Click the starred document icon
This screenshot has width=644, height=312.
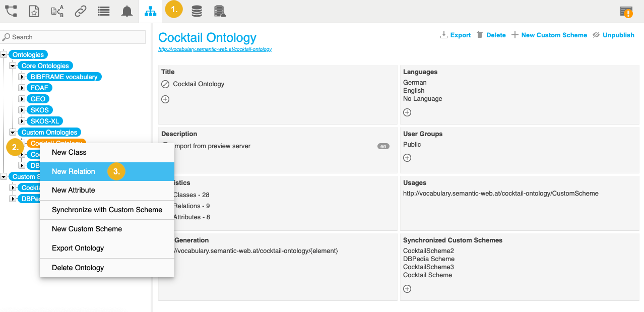pos(34,11)
